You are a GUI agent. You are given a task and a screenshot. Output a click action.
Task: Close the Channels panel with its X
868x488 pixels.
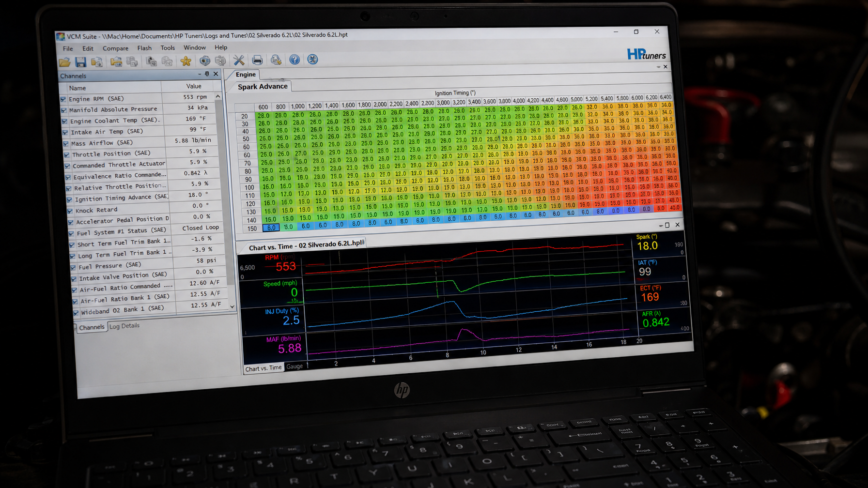click(x=216, y=74)
